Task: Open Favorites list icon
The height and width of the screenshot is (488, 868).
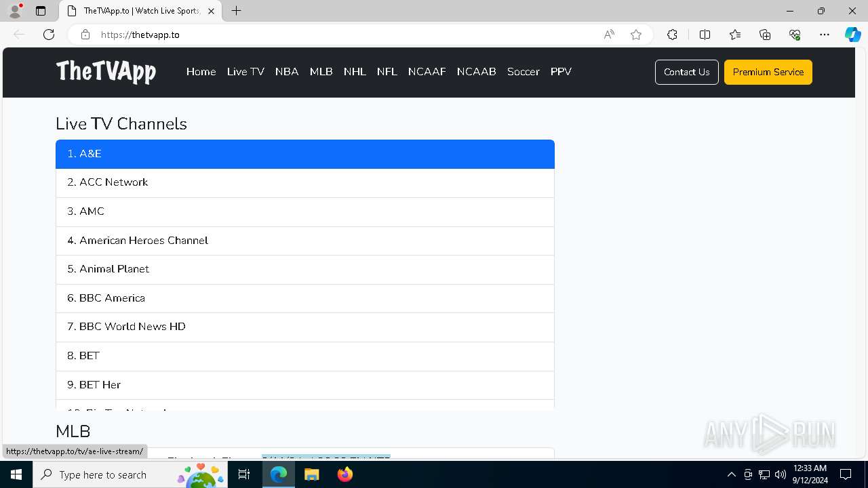Action: point(735,35)
